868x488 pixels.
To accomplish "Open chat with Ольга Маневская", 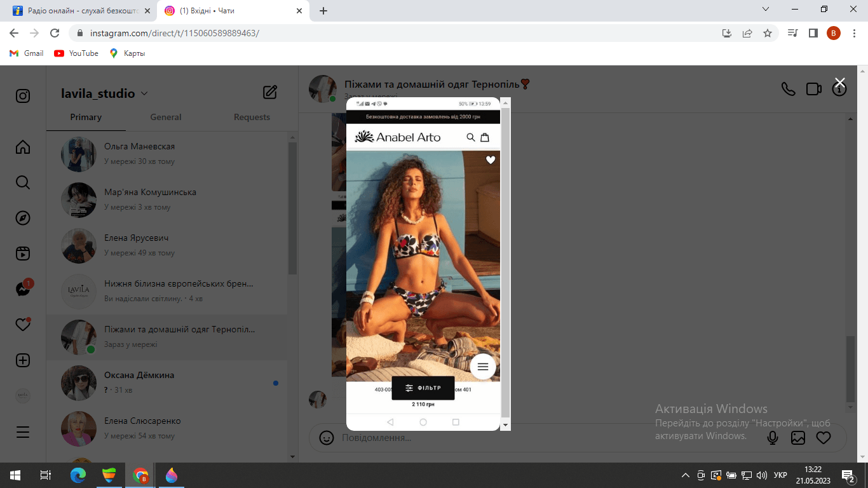I will pyautogui.click(x=167, y=154).
